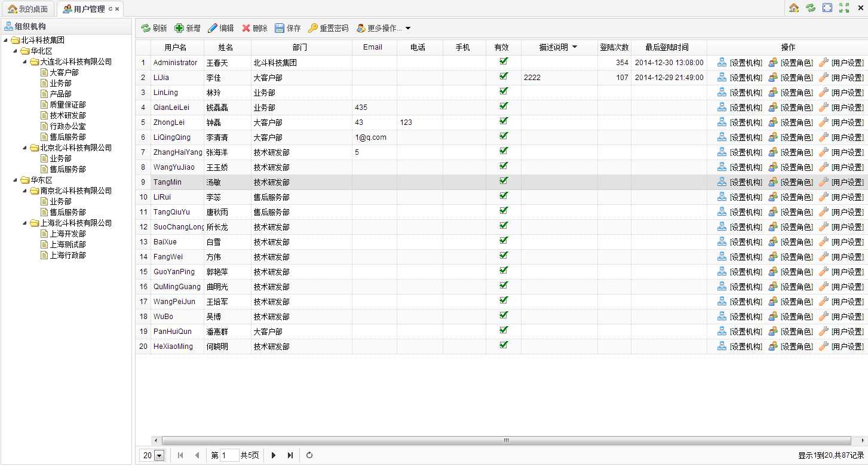The height and width of the screenshot is (466, 868).
Task: Toggle the valid checkbox for PanHuiQun
Action: (x=504, y=330)
